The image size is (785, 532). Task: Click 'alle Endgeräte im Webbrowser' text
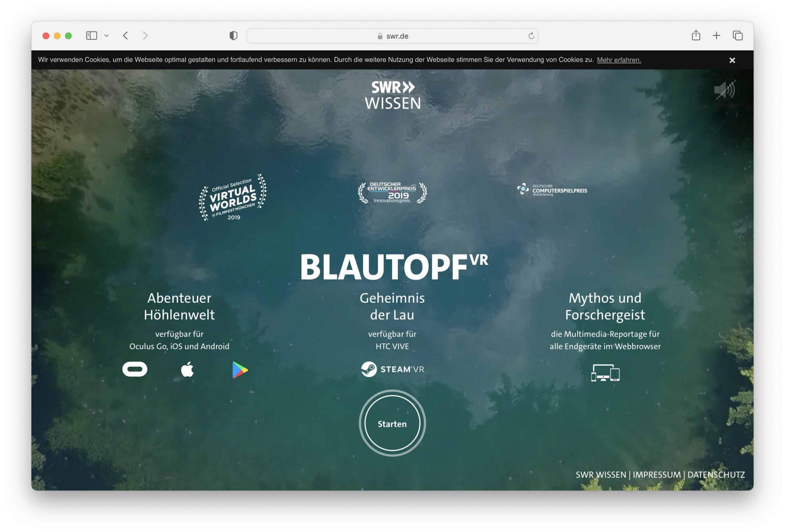click(605, 346)
